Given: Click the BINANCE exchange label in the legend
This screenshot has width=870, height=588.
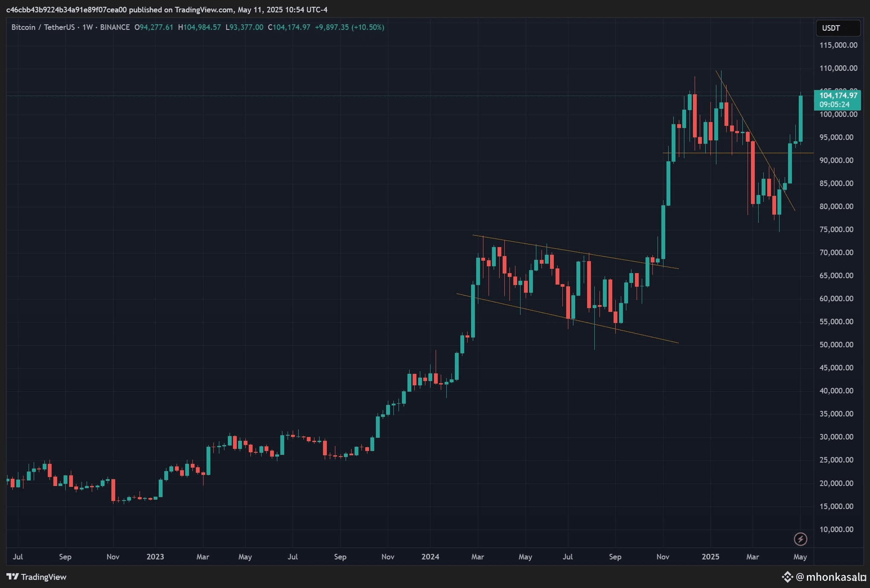Looking at the screenshot, I should 115,27.
